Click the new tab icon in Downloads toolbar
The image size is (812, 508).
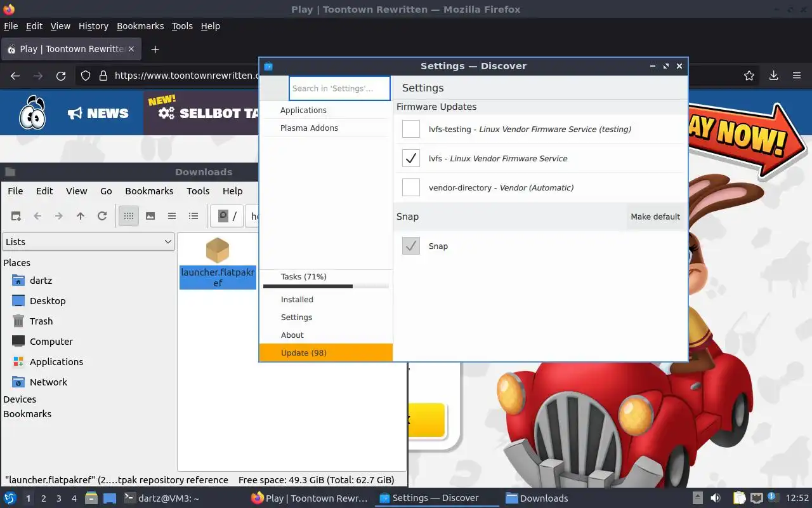16,216
